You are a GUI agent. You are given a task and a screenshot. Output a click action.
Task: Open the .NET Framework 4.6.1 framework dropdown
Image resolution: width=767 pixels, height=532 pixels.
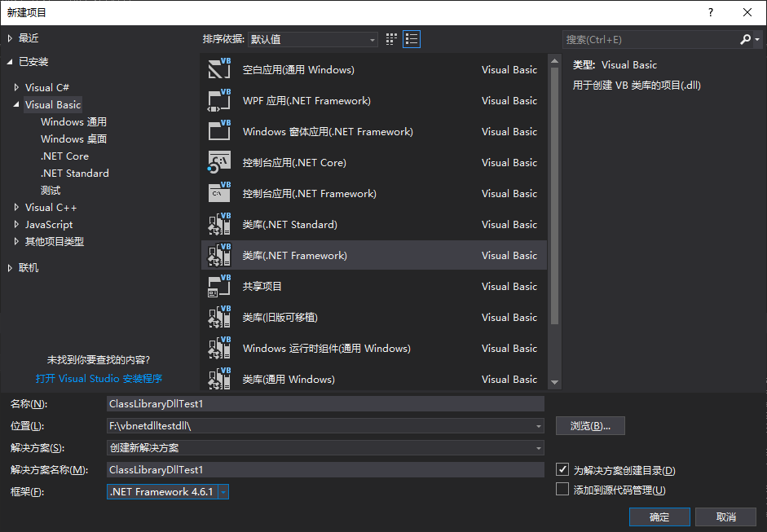tap(223, 491)
